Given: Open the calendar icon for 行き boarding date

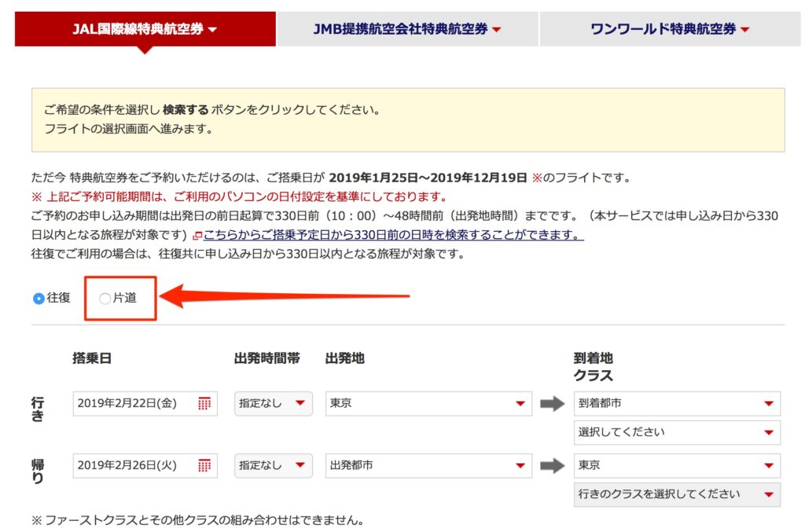Looking at the screenshot, I should pyautogui.click(x=204, y=403).
